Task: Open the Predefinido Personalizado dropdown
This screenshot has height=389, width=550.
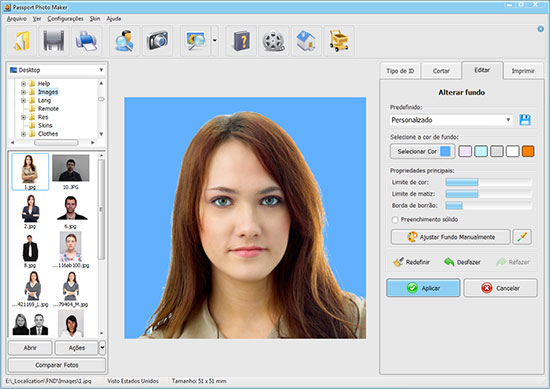Action: [451, 120]
